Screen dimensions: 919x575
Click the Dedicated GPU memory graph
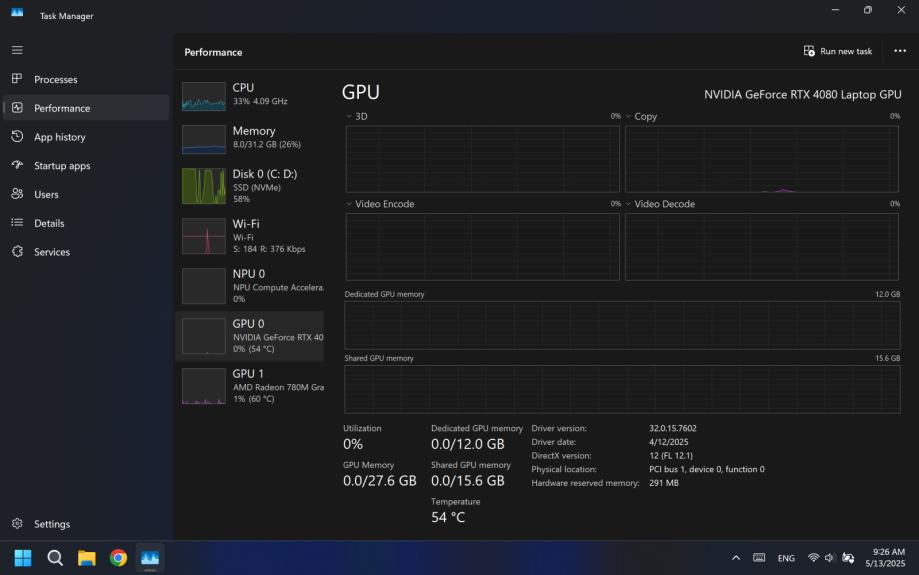[622, 325]
